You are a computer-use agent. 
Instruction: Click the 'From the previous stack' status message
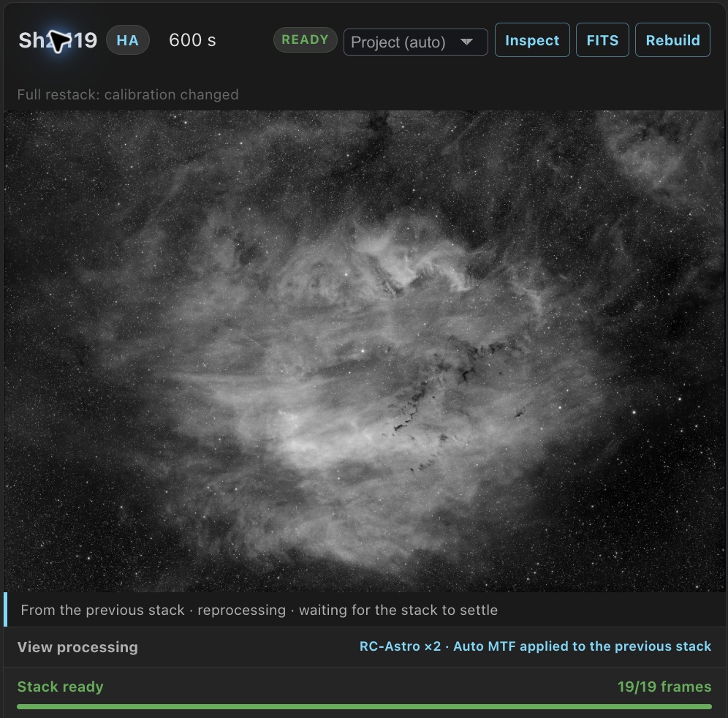click(x=259, y=610)
